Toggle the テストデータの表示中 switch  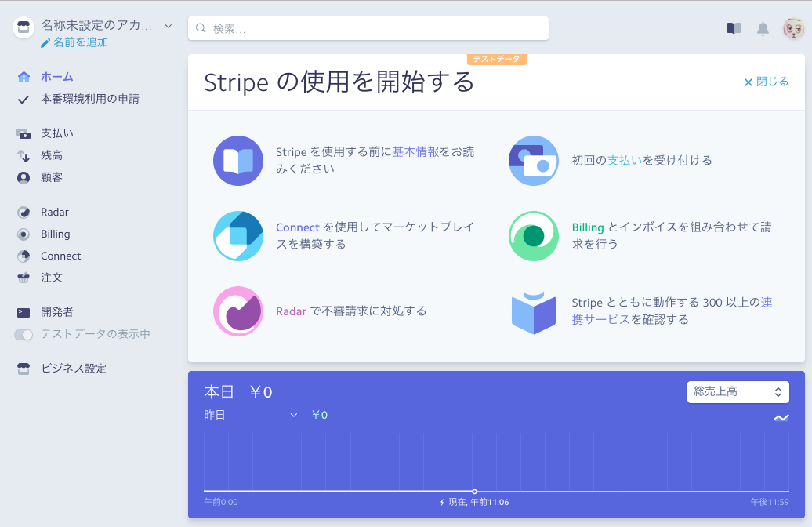point(24,334)
